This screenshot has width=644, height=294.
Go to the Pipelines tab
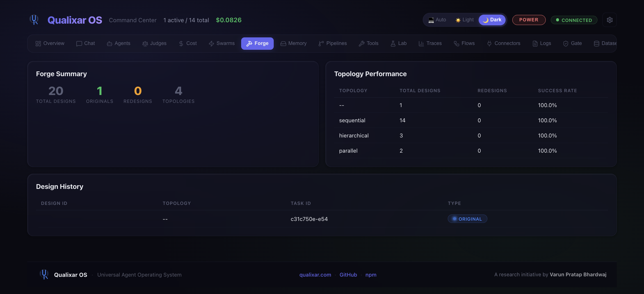(x=333, y=44)
